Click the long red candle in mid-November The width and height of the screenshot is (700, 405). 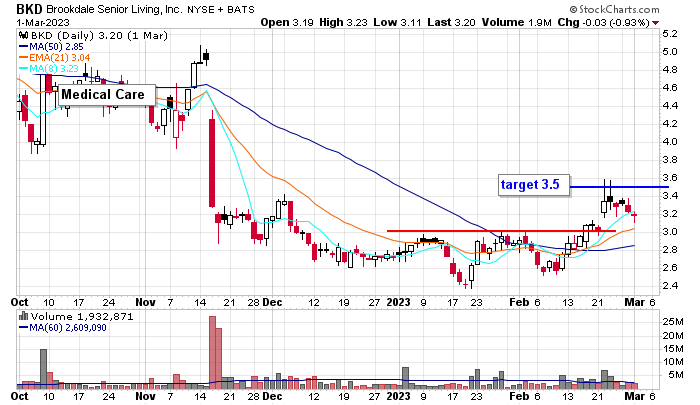tap(212, 163)
